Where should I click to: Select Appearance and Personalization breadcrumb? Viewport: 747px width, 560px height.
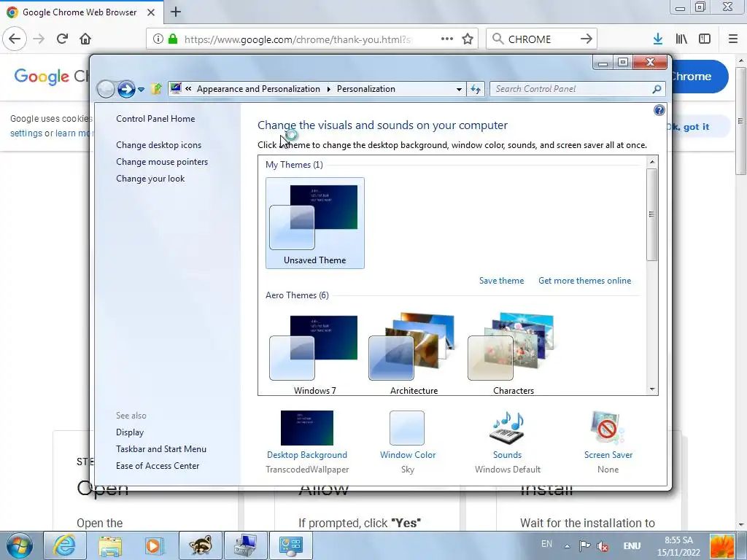tap(258, 89)
